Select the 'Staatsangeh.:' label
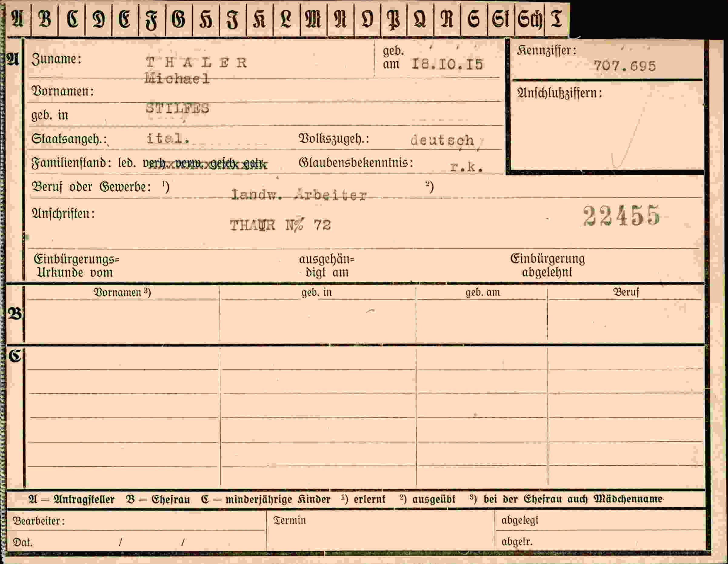The image size is (728, 564). click(x=69, y=139)
